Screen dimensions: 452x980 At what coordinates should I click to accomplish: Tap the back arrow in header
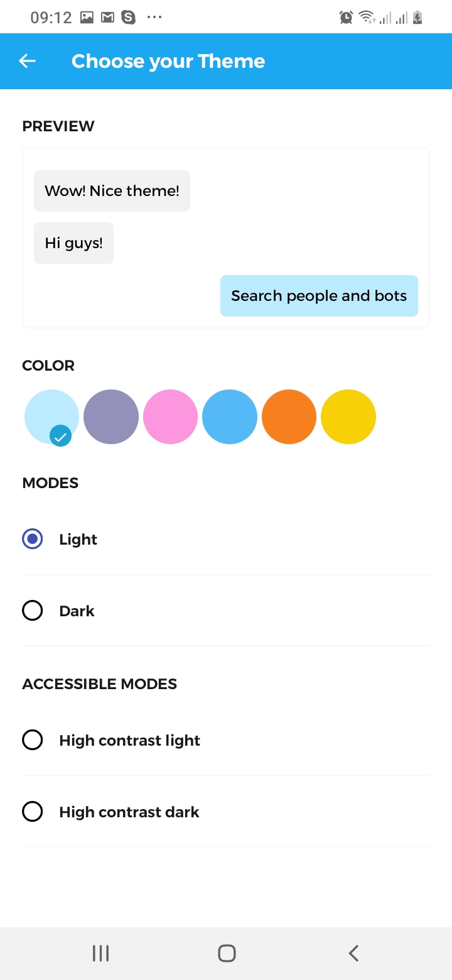click(x=28, y=61)
